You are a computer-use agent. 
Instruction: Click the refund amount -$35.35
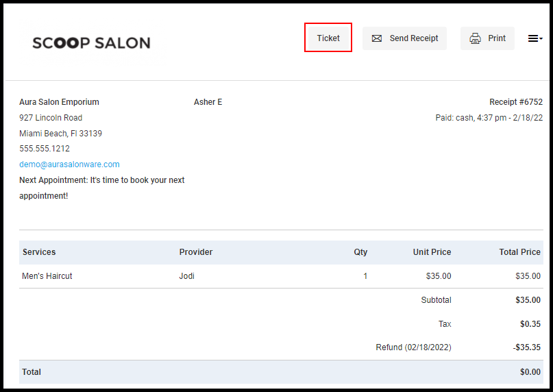pos(527,347)
